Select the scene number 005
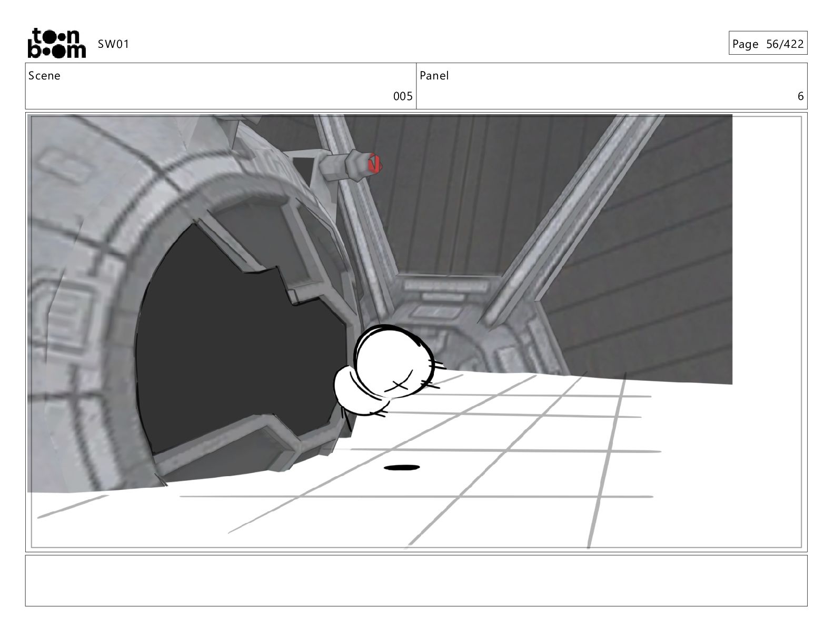Viewport: 834px width, 644px height. pyautogui.click(x=403, y=96)
